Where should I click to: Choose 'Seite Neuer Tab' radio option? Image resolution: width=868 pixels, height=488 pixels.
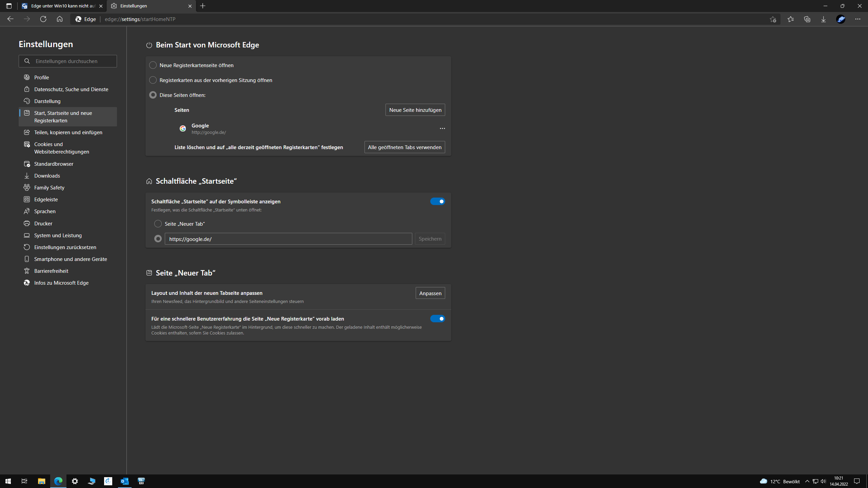point(158,224)
